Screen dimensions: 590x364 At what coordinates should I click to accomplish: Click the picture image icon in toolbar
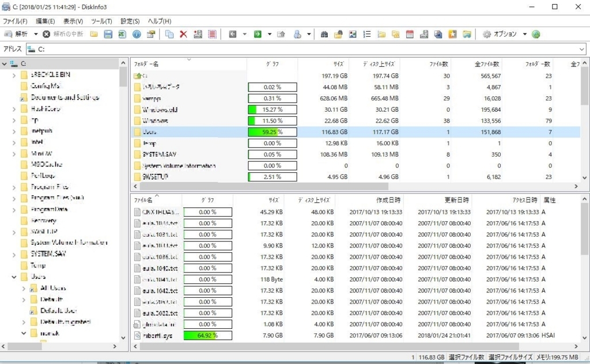(353, 34)
